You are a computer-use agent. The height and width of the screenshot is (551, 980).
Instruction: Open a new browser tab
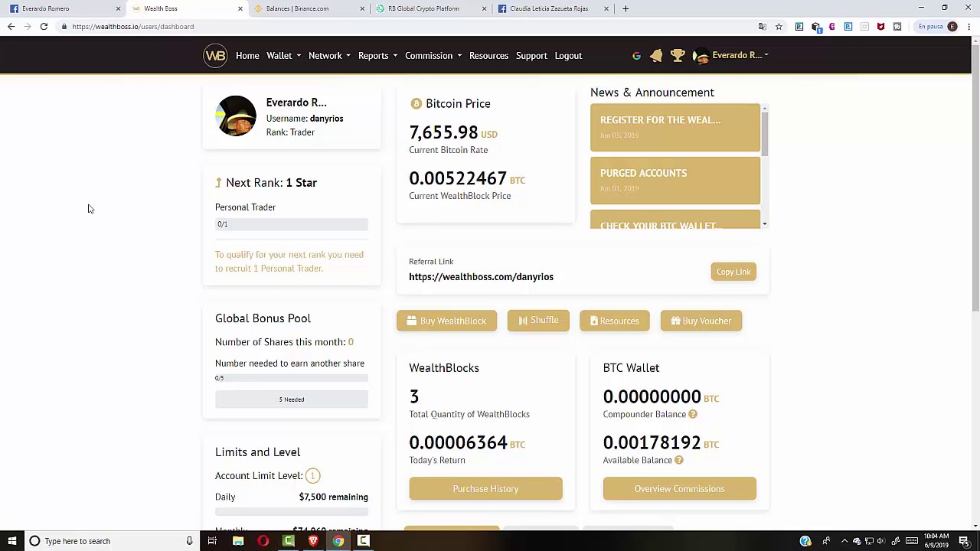(626, 8)
